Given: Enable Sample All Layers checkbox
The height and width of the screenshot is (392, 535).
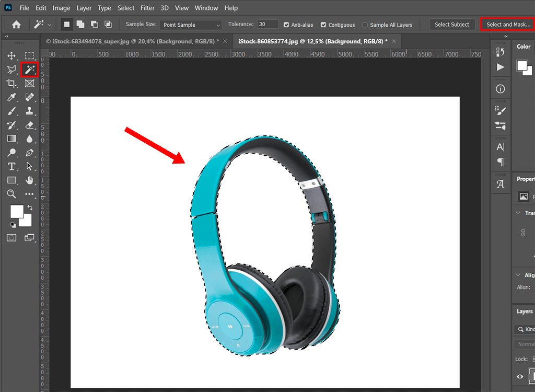Looking at the screenshot, I should (x=365, y=25).
